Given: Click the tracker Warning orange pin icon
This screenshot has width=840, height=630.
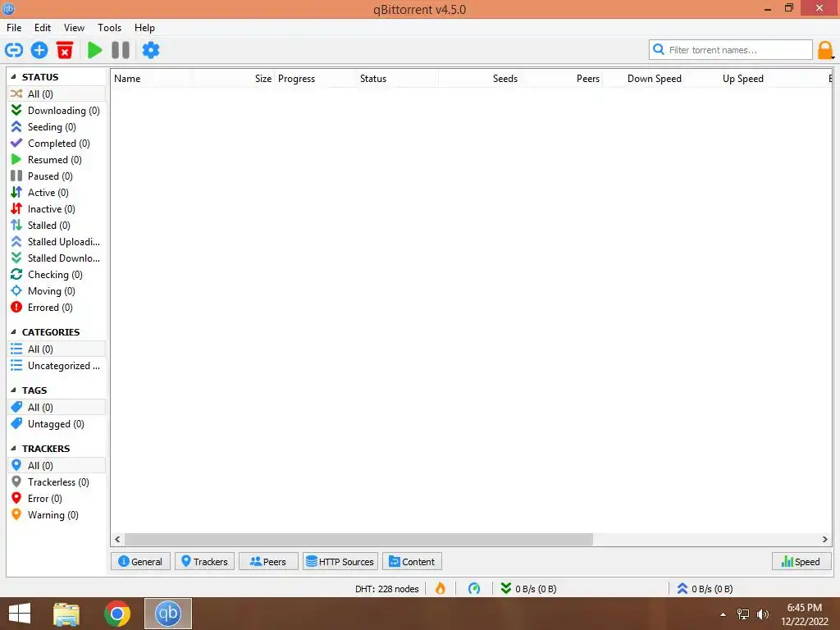Looking at the screenshot, I should coord(16,514).
